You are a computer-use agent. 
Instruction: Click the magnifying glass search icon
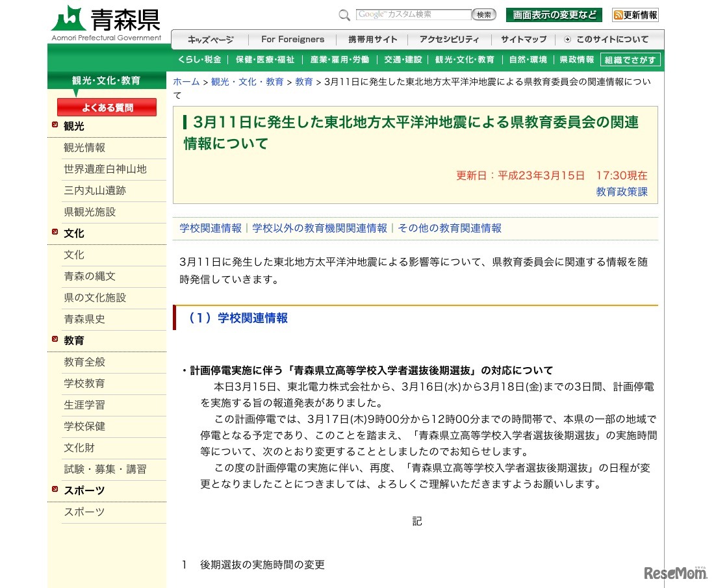(344, 14)
